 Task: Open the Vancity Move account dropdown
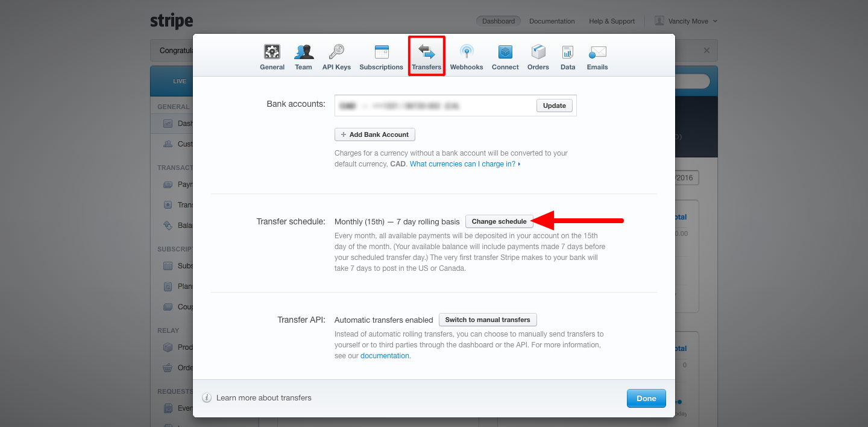pyautogui.click(x=687, y=21)
